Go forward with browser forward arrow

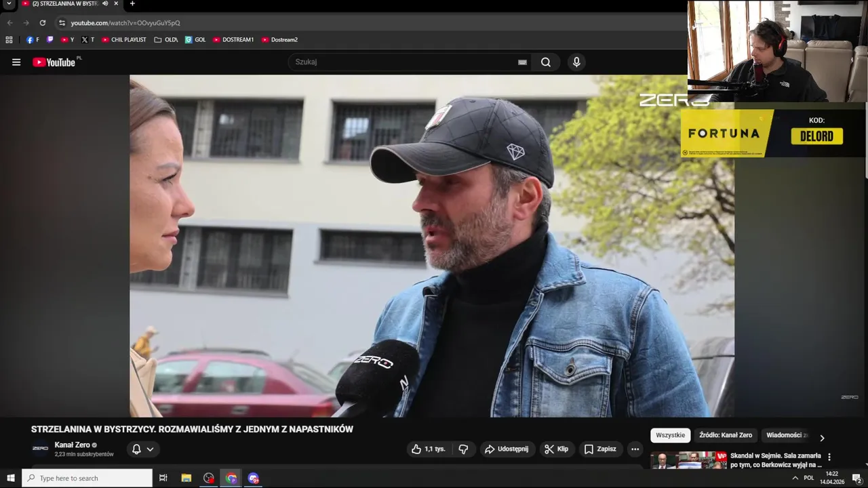(x=26, y=23)
